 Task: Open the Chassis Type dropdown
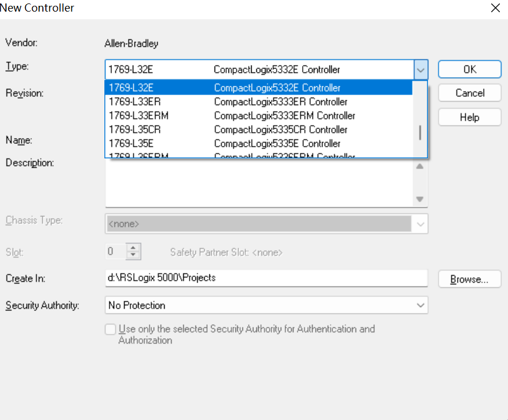(x=420, y=223)
